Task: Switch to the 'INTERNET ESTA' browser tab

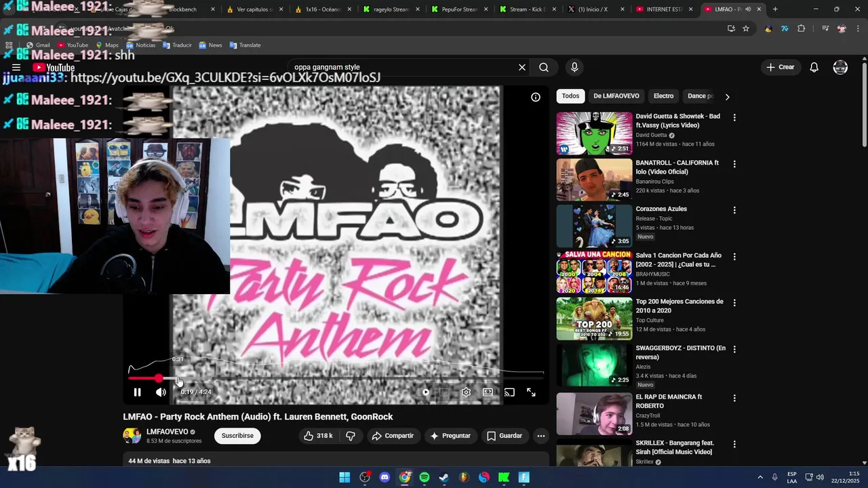Action: pos(664,9)
